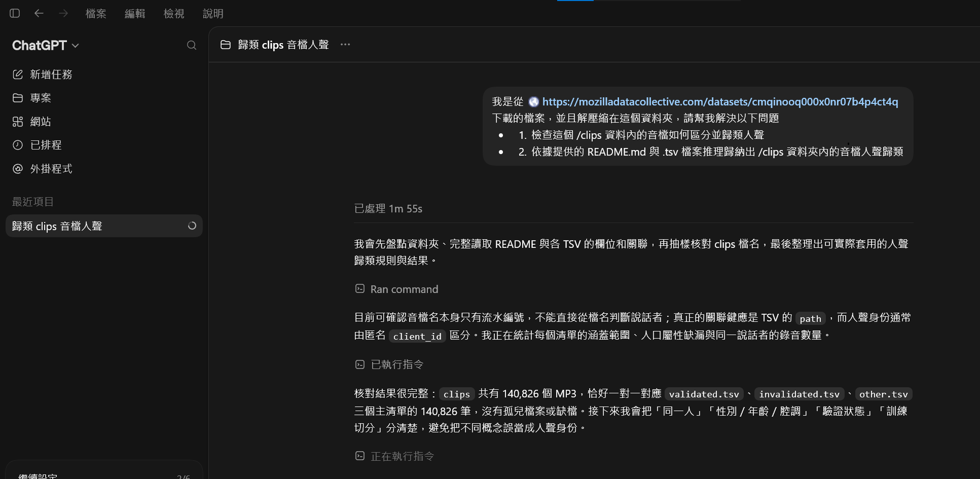Click terminal icon next to 正在執行指令

pos(360,456)
